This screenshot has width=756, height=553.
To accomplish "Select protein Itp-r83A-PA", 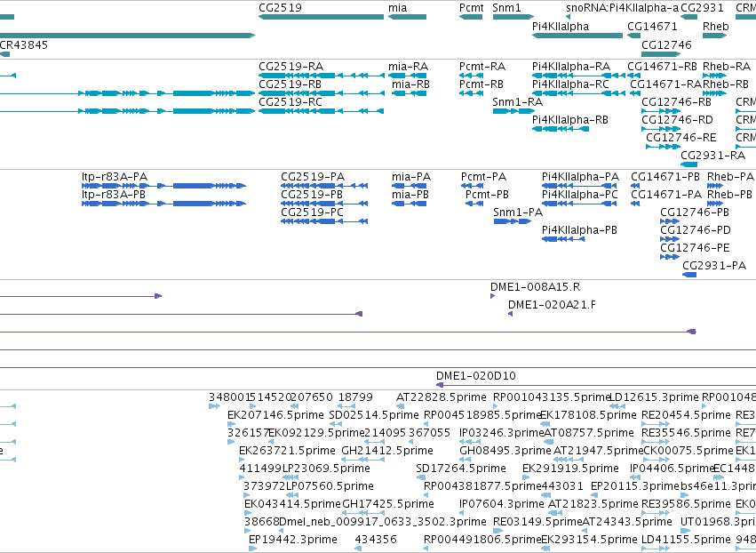I will coord(115,177).
